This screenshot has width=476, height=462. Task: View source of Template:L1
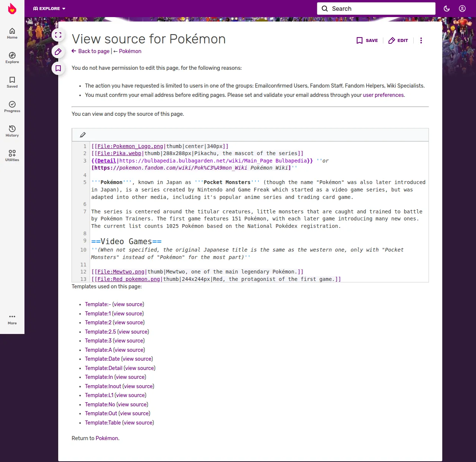[130, 395]
